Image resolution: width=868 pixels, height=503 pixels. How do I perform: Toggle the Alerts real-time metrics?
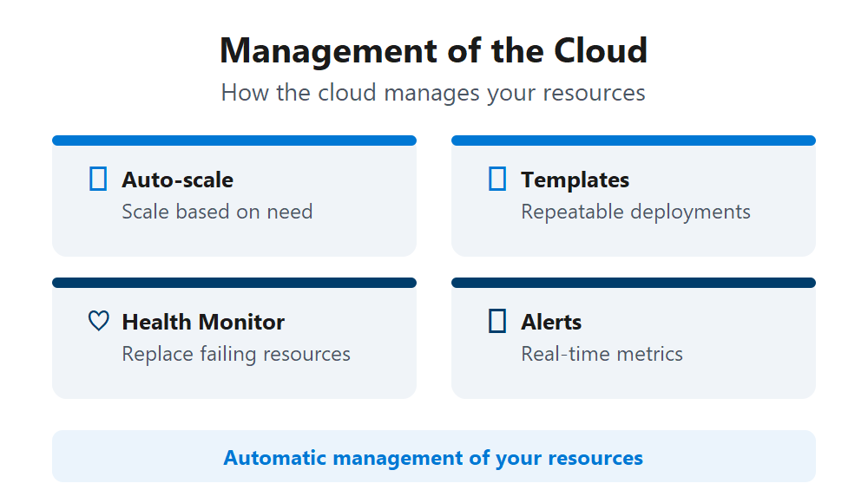tap(634, 338)
